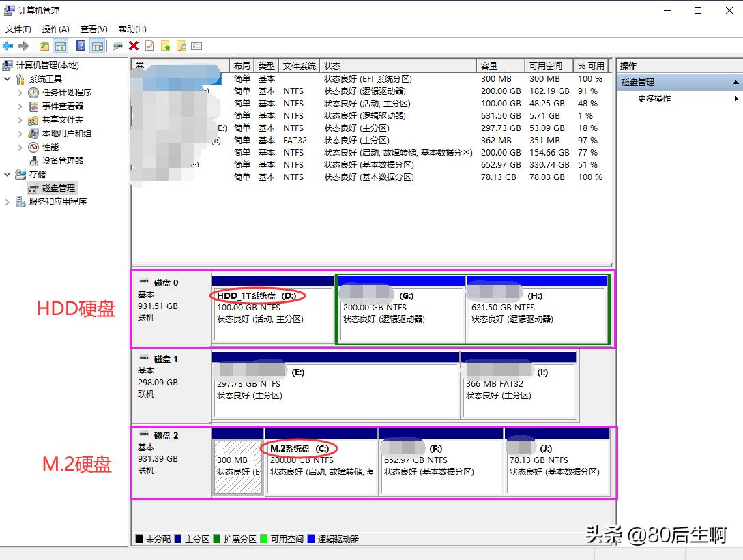This screenshot has height=560, width=743.
Task: Toggle console tree visibility from the toolbar
Action: [61, 46]
